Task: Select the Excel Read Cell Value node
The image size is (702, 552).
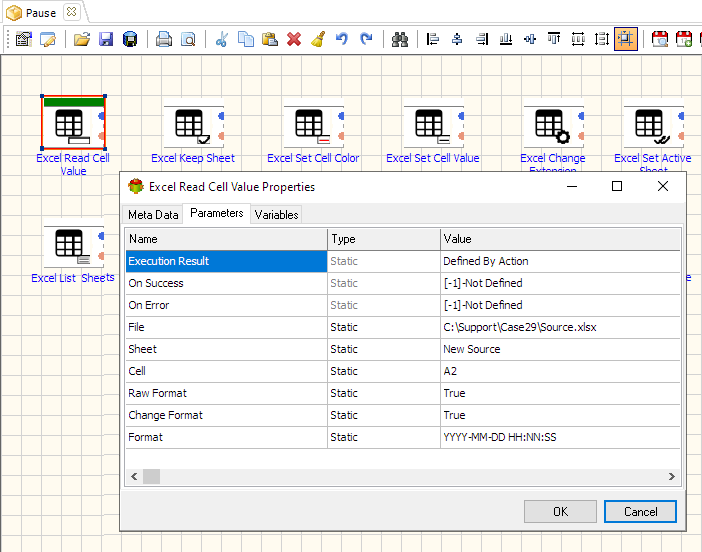Action: click(73, 123)
